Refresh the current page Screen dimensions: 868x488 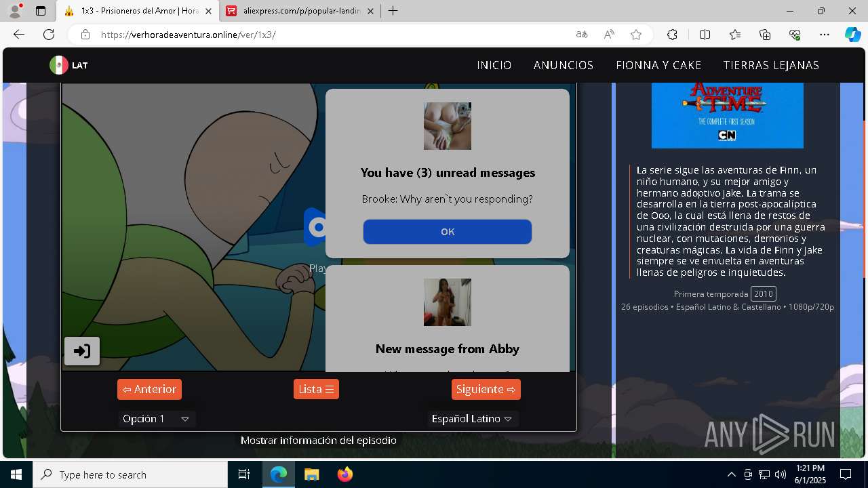tap(49, 35)
